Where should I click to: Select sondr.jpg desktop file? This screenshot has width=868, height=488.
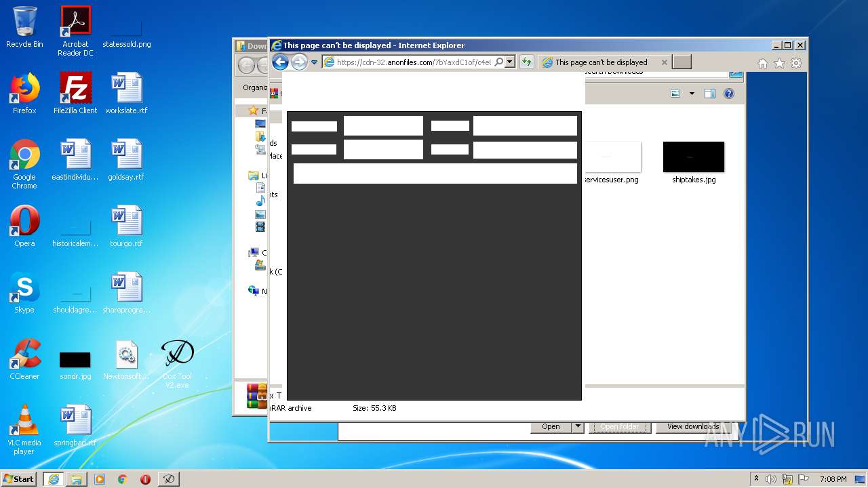click(x=75, y=365)
